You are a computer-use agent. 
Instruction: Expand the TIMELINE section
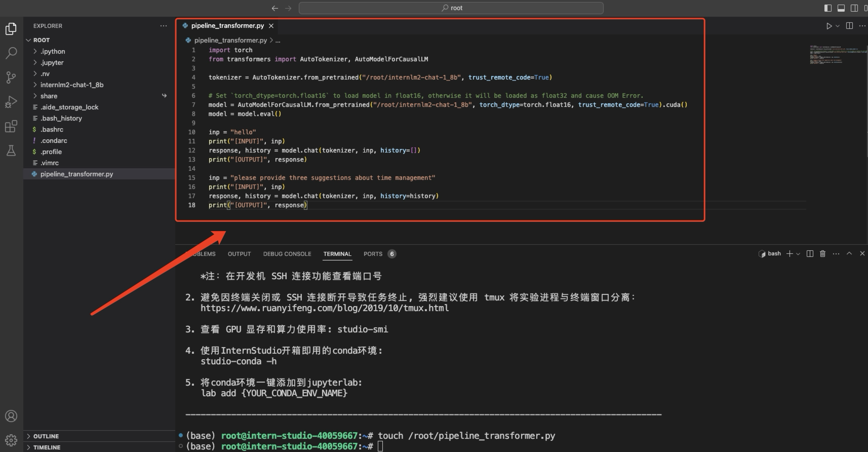tap(99, 447)
